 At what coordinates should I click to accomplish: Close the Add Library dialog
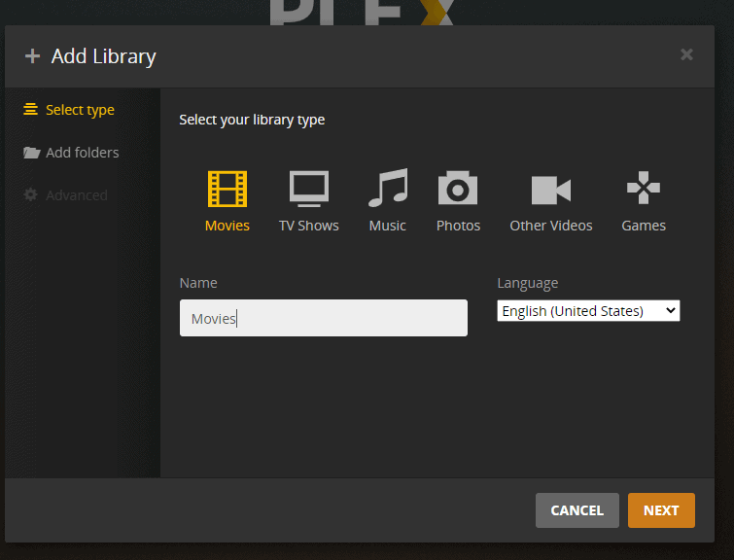(686, 54)
